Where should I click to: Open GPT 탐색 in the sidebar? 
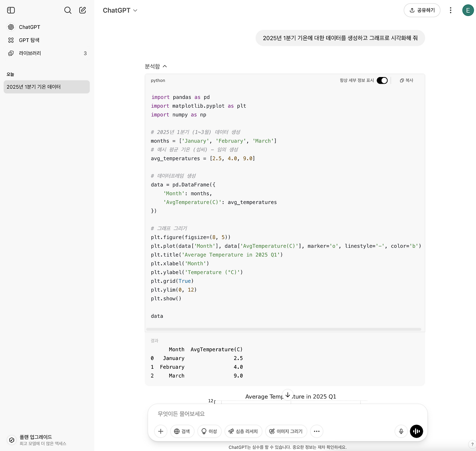47,40
